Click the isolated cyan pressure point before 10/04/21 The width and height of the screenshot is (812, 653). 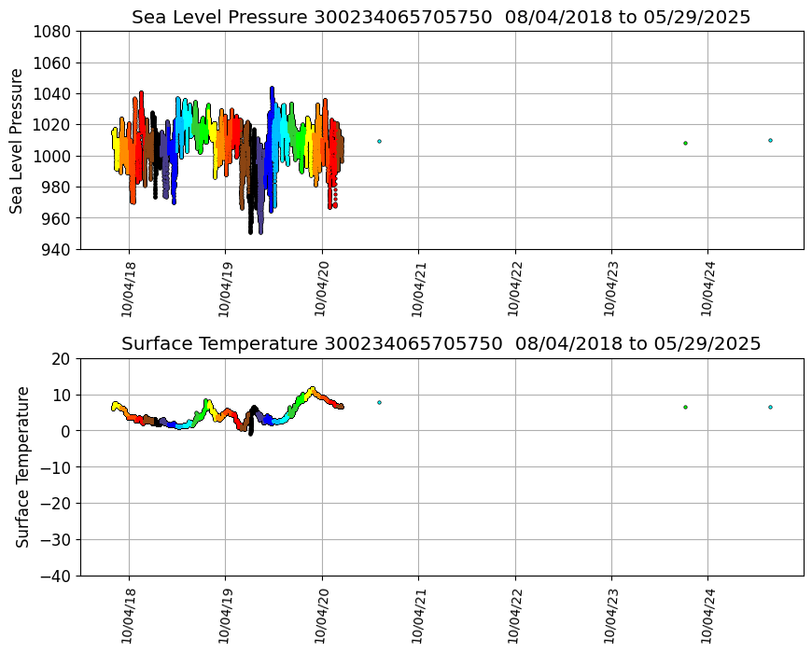click(x=379, y=141)
